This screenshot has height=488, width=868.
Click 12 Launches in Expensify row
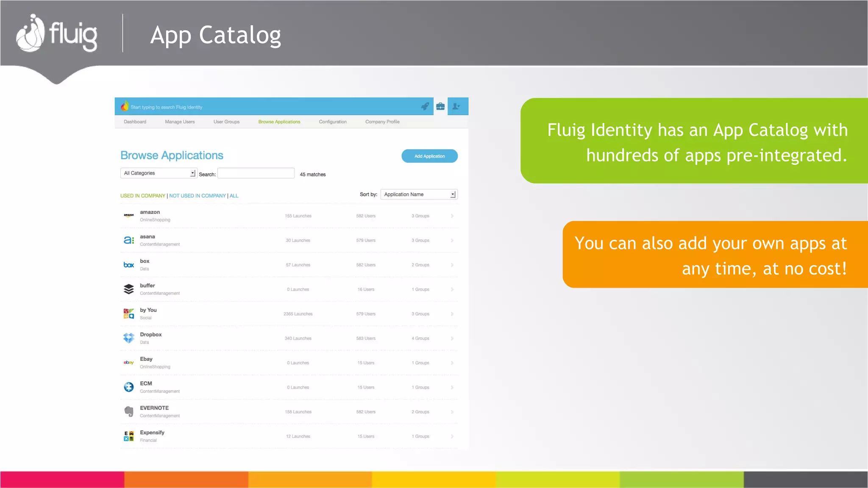point(298,436)
